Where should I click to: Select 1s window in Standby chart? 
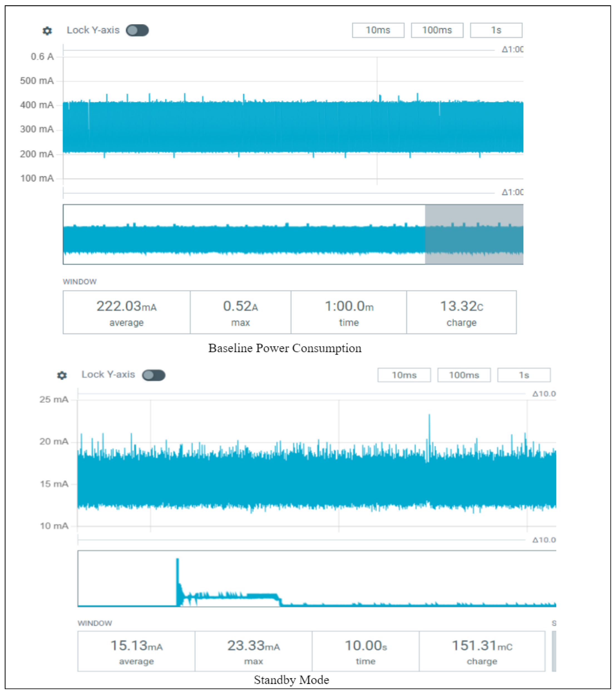(x=524, y=375)
